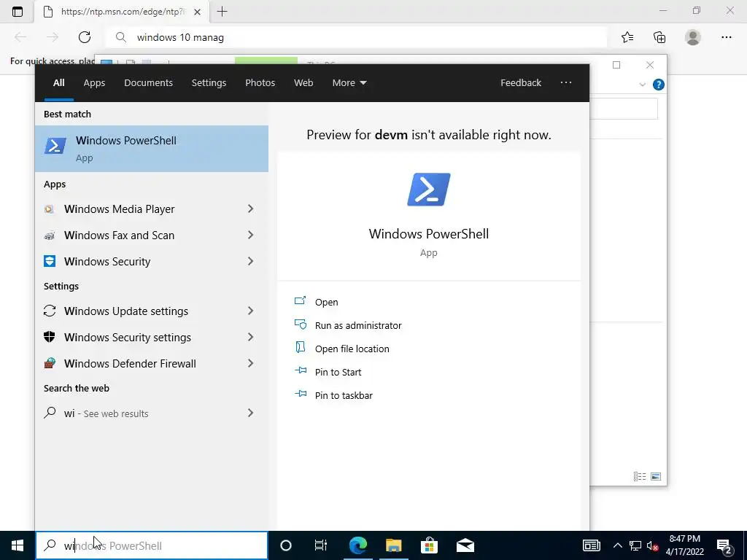
Task: Expand Windows Defender Firewall chevron
Action: pos(251,363)
